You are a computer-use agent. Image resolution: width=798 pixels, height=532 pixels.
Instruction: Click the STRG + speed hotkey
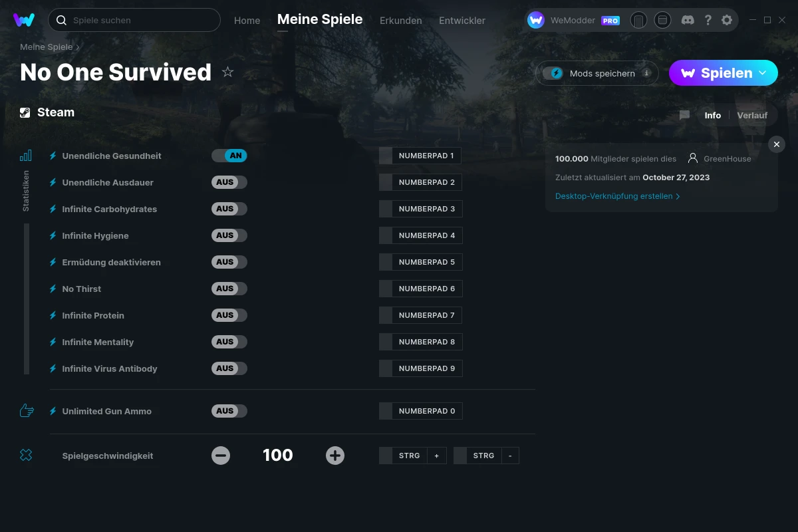[413, 456]
